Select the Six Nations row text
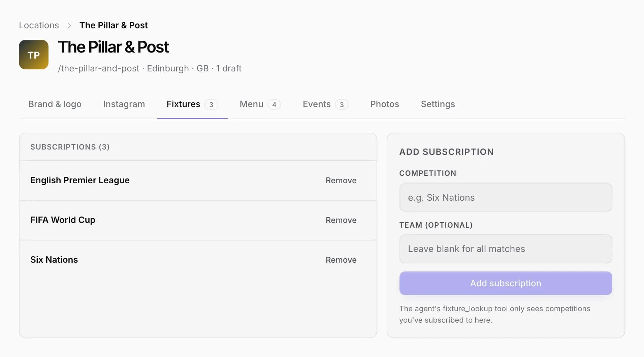644x357 pixels. (54, 260)
